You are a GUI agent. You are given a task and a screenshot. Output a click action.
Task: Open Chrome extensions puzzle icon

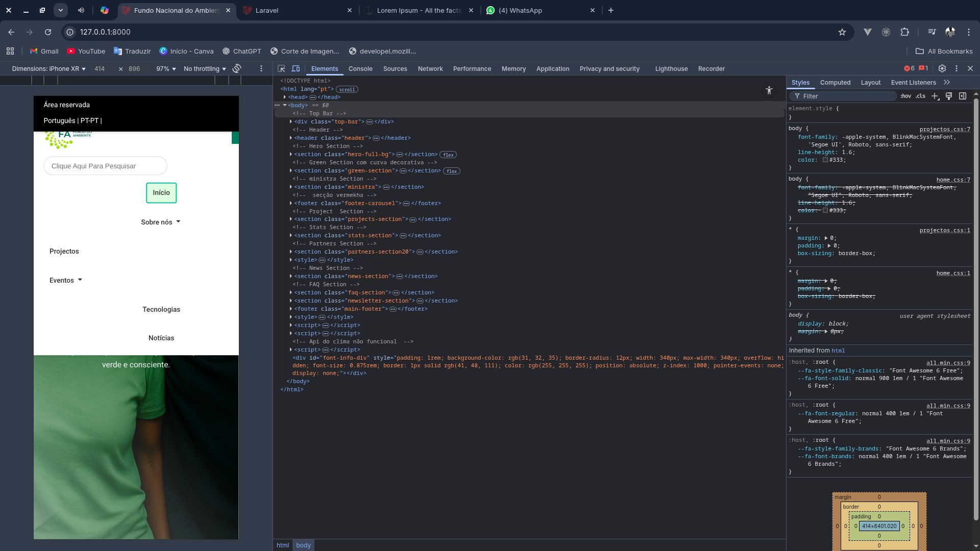point(904,32)
